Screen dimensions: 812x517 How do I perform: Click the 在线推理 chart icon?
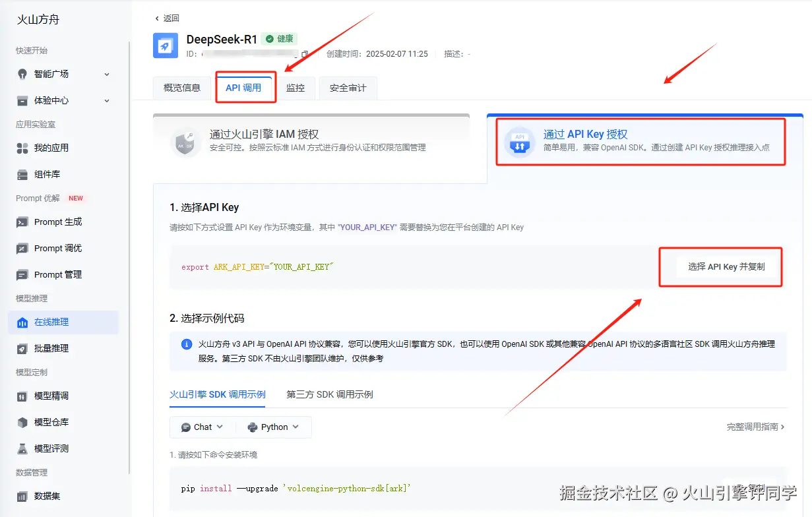pyautogui.click(x=22, y=322)
